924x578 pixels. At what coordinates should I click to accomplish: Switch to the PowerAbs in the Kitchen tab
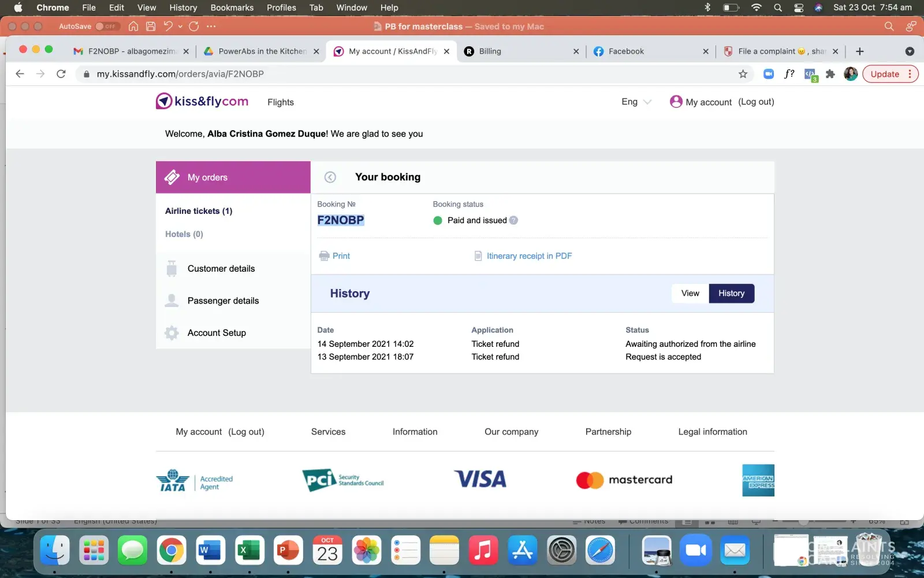point(262,51)
